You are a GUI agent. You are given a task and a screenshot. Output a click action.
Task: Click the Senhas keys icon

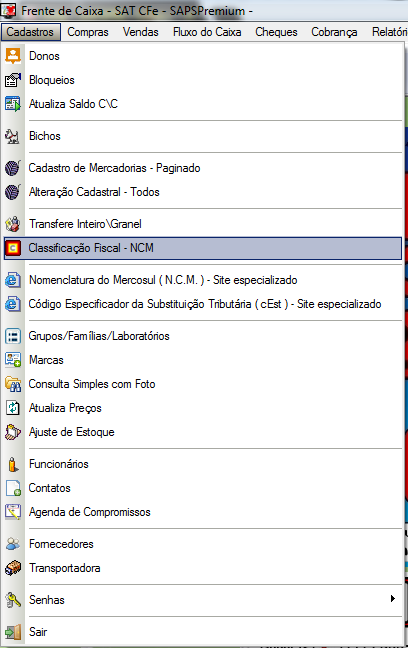(x=13, y=600)
